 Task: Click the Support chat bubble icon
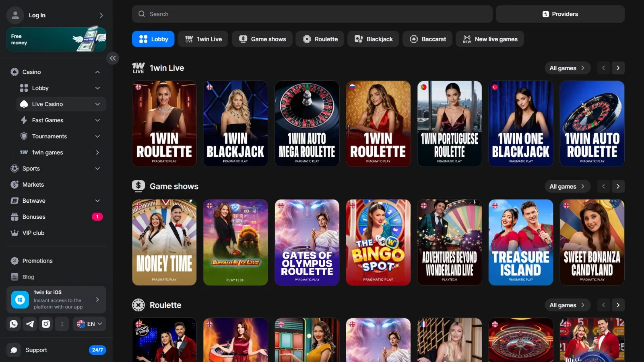pos(14,350)
